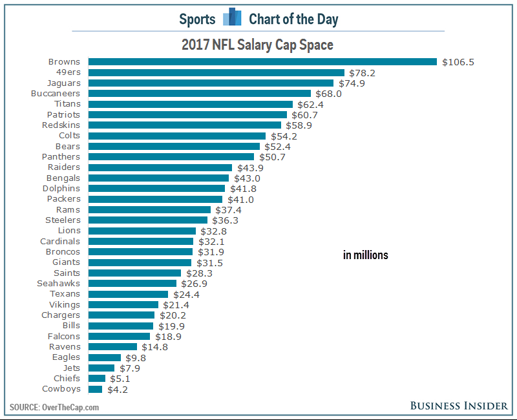Click the Jaguars $74.9 value label
The image size is (517, 420).
pos(352,83)
